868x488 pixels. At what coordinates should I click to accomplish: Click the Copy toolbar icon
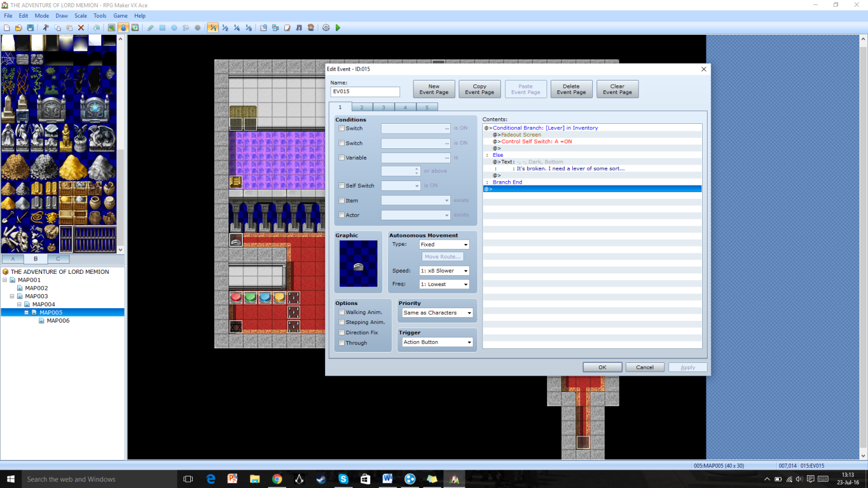[x=58, y=27]
